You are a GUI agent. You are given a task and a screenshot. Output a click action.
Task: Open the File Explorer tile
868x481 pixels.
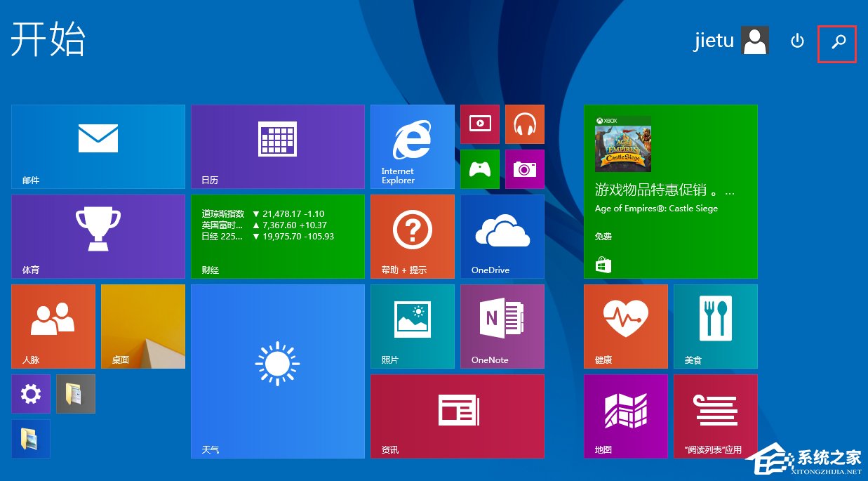(75, 393)
